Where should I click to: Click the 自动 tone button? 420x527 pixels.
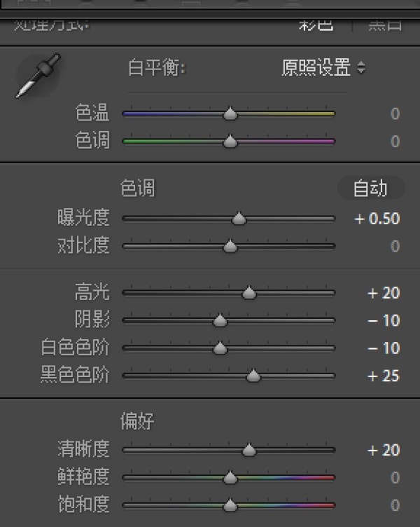click(370, 189)
